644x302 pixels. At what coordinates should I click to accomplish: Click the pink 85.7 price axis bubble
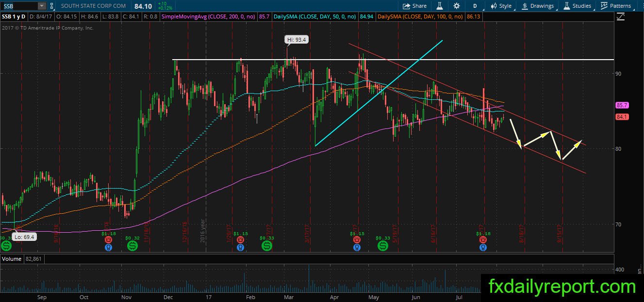(622, 105)
